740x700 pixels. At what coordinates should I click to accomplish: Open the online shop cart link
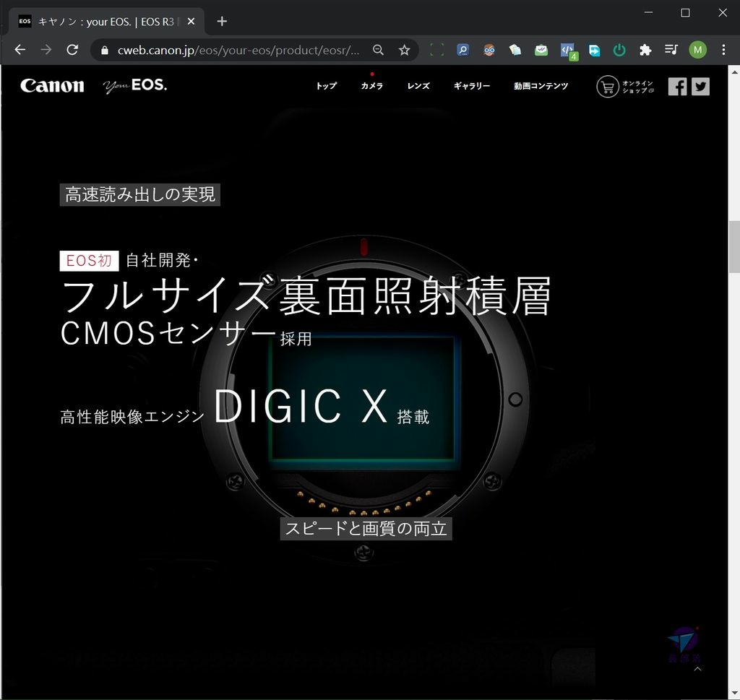(625, 87)
